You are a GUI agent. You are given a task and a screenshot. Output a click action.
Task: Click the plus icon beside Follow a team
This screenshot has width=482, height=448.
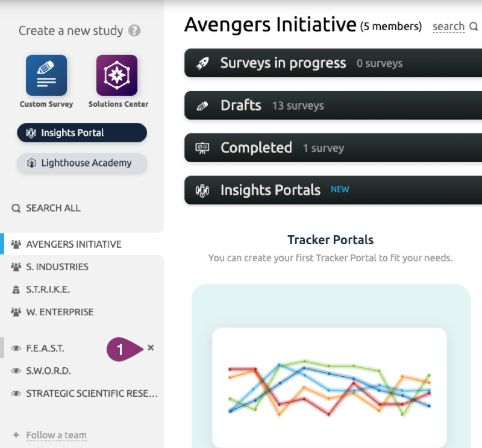click(16, 435)
